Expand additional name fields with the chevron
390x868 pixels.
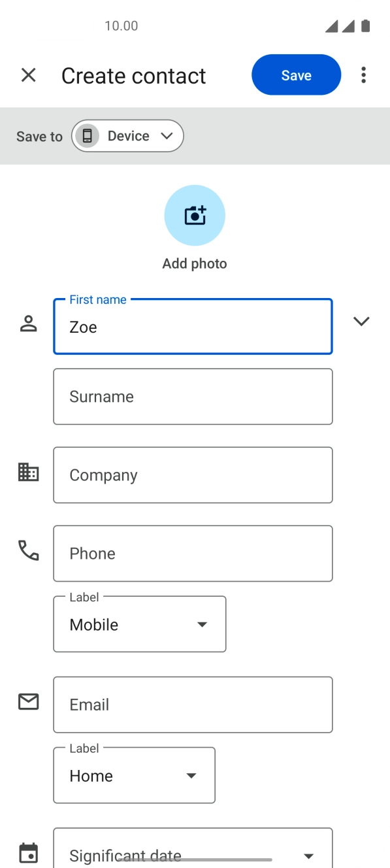click(x=361, y=321)
